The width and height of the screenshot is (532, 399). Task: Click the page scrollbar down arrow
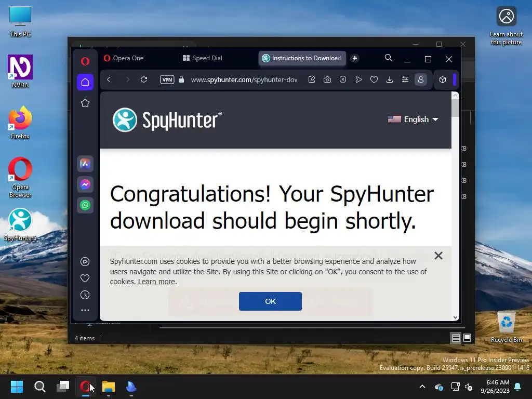point(455,317)
